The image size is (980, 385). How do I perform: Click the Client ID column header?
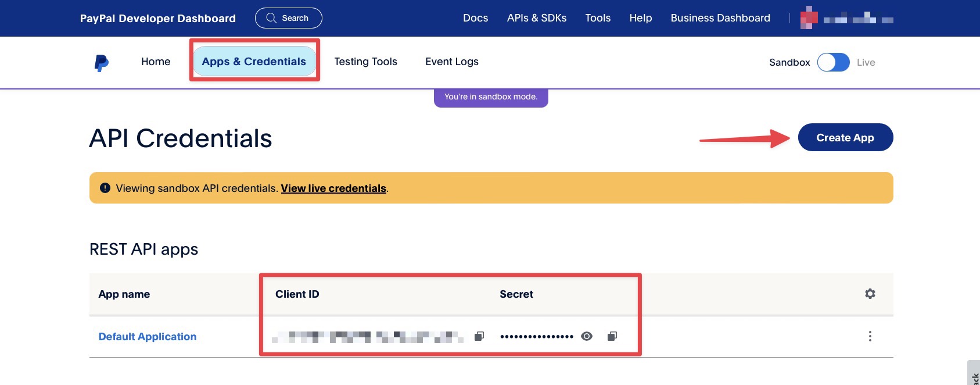pyautogui.click(x=297, y=294)
